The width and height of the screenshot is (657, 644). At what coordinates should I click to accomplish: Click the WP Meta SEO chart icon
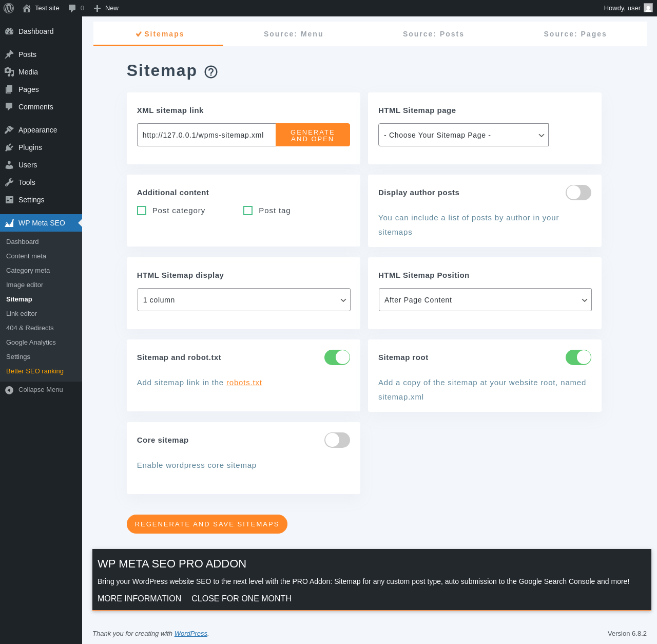[x=9, y=223]
